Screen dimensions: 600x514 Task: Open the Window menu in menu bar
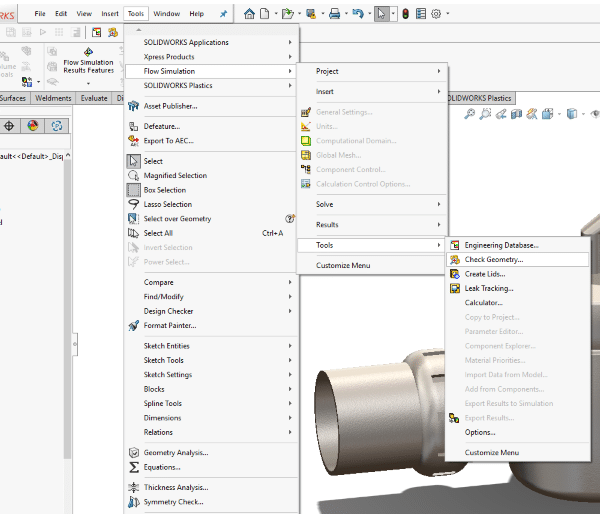tap(167, 14)
